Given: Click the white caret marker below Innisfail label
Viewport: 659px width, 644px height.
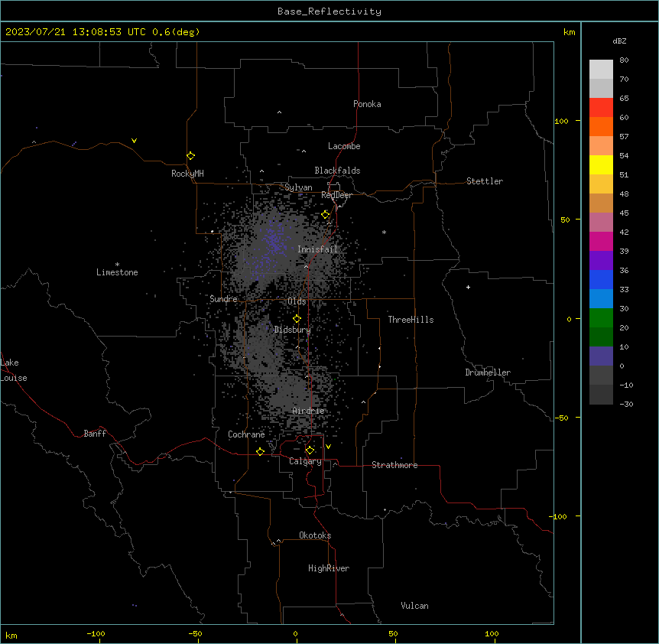Looking at the screenshot, I should 306,266.
